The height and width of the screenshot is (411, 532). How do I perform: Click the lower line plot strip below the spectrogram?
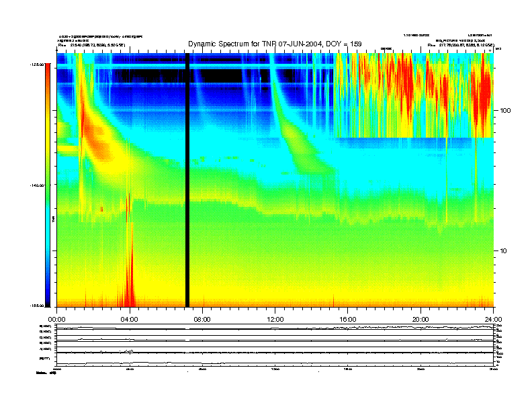coord(275,345)
